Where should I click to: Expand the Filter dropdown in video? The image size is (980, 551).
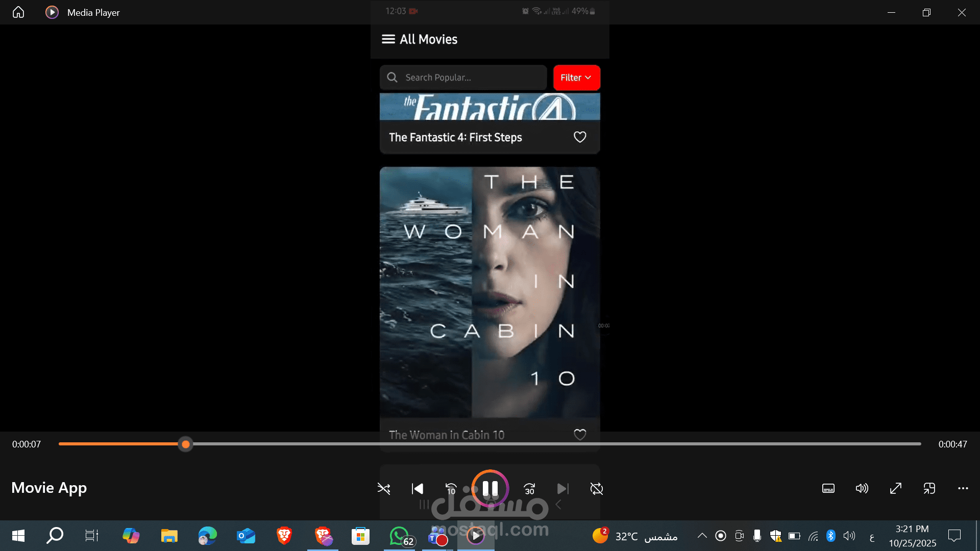(576, 78)
